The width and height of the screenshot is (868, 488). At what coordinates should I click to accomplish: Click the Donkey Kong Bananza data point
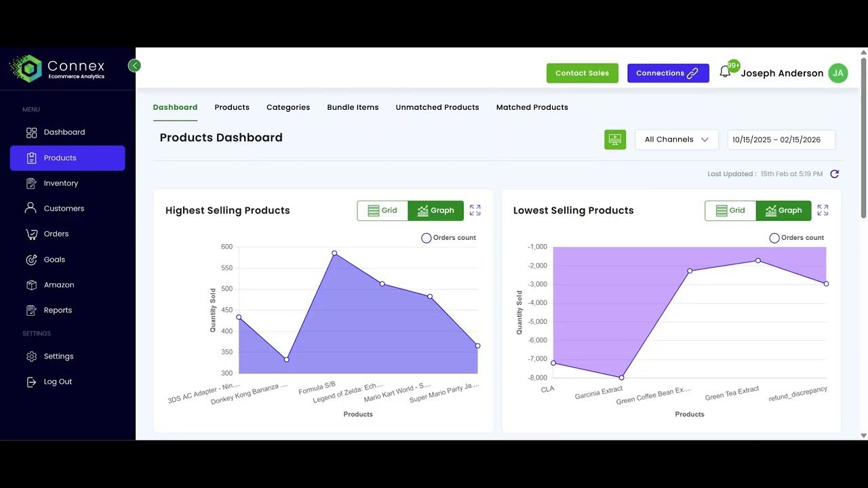[287, 359]
